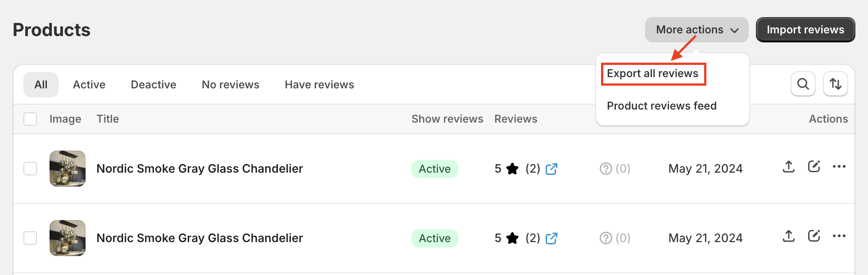Click edit icon for second chandelier row
Viewport: 868px width, 275px height.
click(x=814, y=236)
